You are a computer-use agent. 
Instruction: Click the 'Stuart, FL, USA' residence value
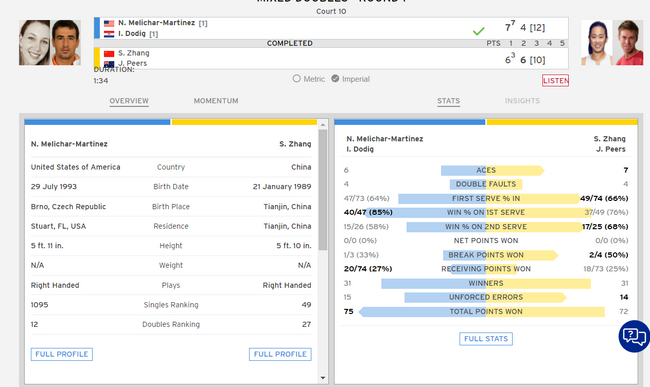(x=58, y=226)
